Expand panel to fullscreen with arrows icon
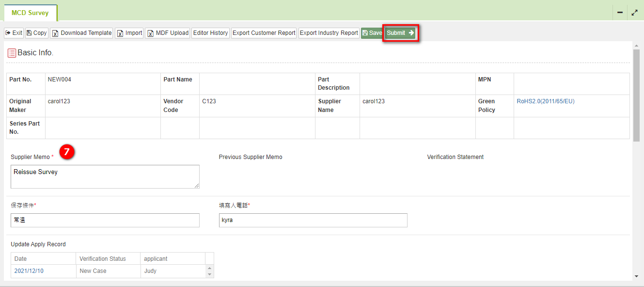Screen dimensions: 644x287 coord(634,13)
